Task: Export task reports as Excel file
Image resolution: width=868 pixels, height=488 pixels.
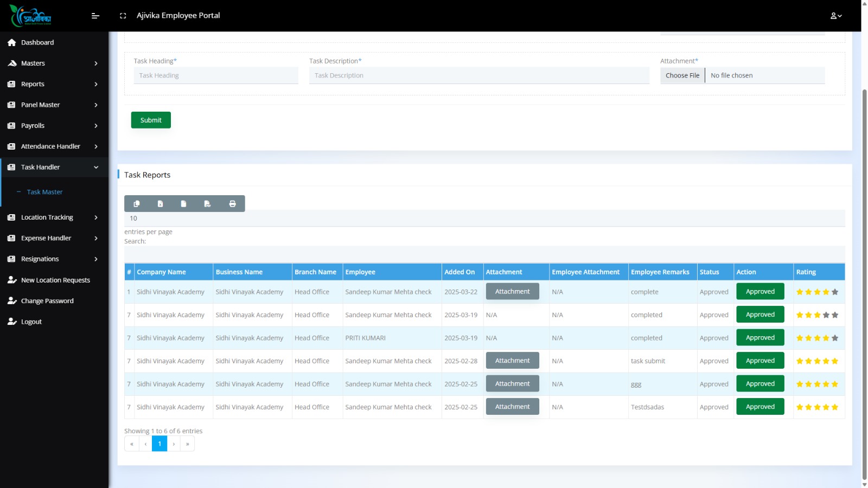Action: click(160, 204)
